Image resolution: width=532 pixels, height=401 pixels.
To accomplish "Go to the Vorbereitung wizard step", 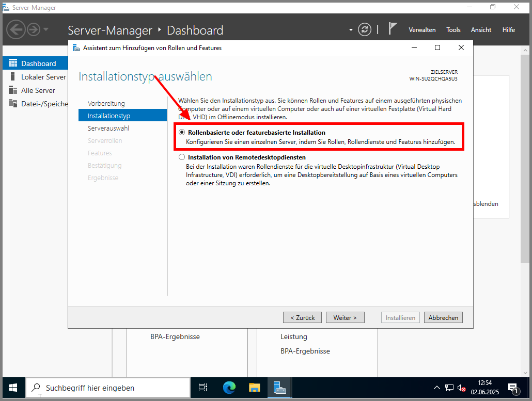I will [x=106, y=104].
